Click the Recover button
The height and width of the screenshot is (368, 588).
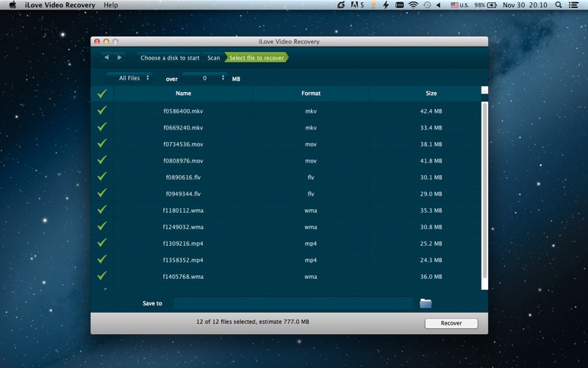451,323
